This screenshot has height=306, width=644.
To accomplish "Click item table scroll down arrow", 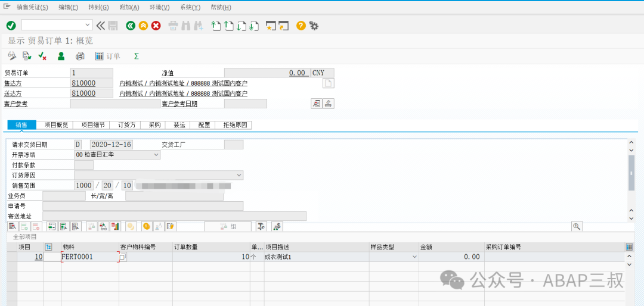I will click(x=628, y=264).
